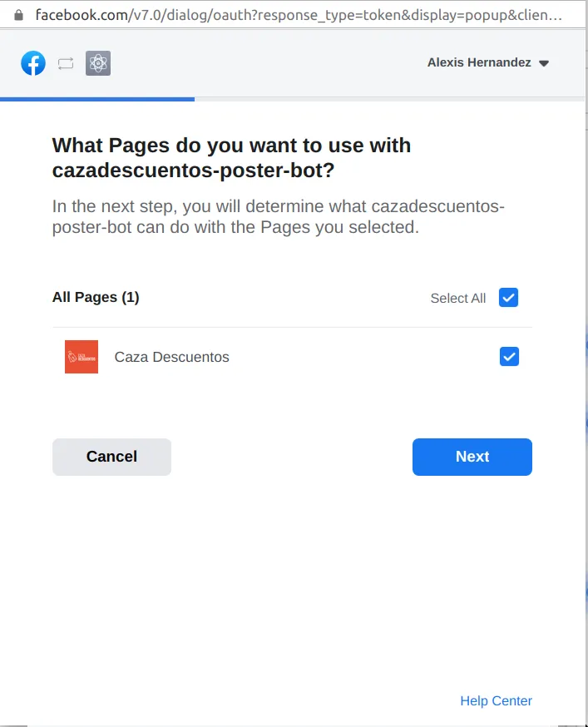The width and height of the screenshot is (588, 727).
Task: Select the Caza Descuentos page name
Action: [171, 357]
